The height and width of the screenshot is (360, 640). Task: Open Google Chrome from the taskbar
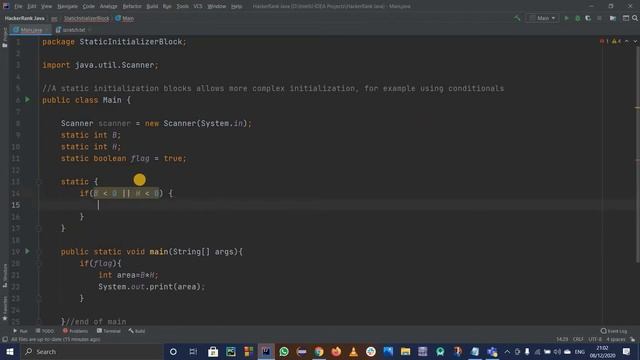319,351
